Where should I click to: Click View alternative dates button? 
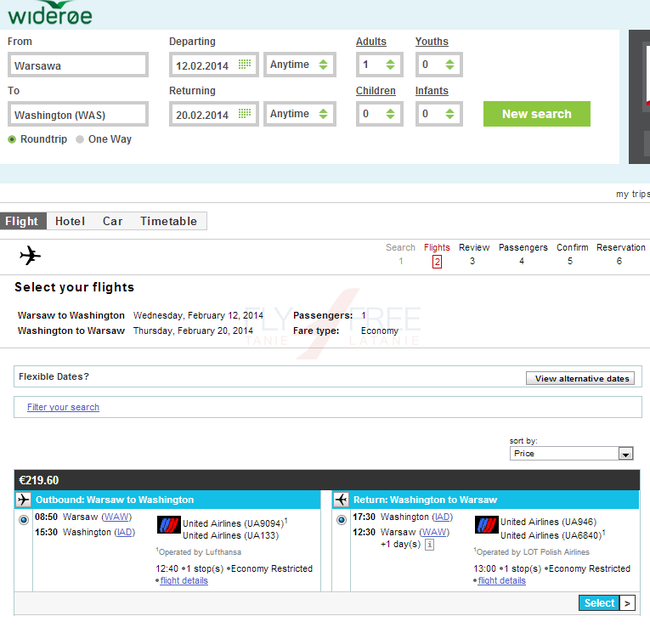pyautogui.click(x=580, y=378)
